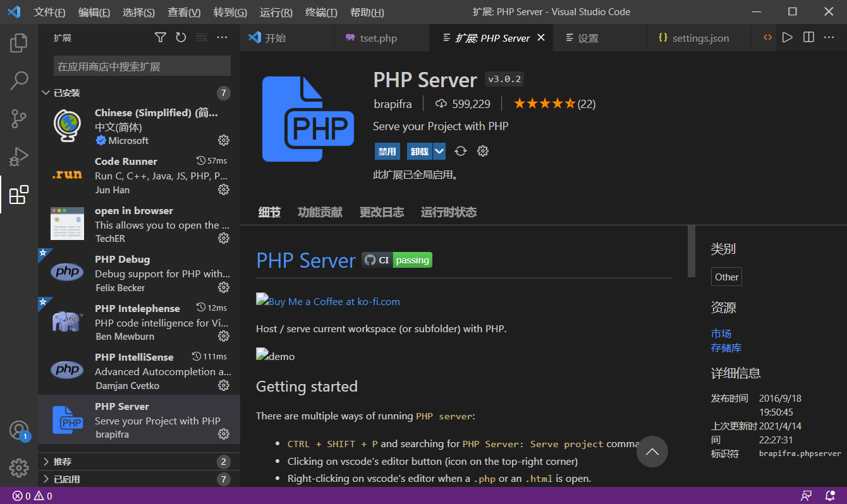This screenshot has width=847, height=504.
Task: Refresh the extensions list
Action: coord(181,38)
